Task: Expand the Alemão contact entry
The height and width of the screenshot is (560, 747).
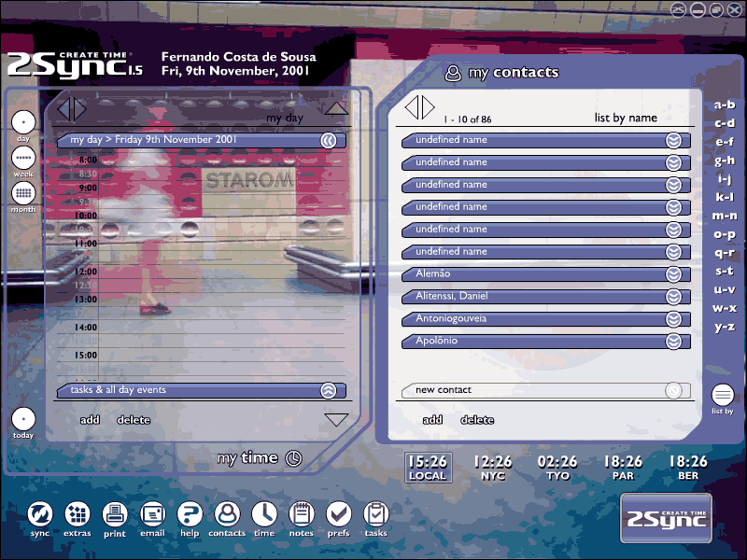Action: [673, 274]
